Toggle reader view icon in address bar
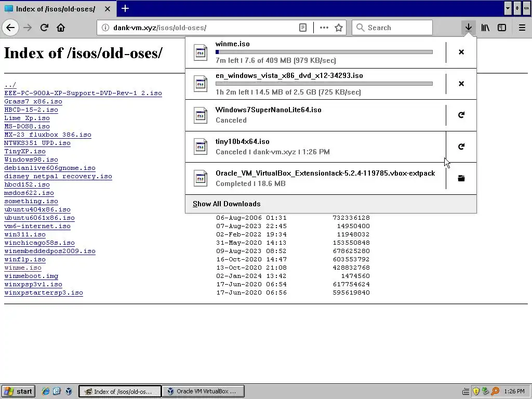The width and height of the screenshot is (532, 399). click(x=303, y=28)
